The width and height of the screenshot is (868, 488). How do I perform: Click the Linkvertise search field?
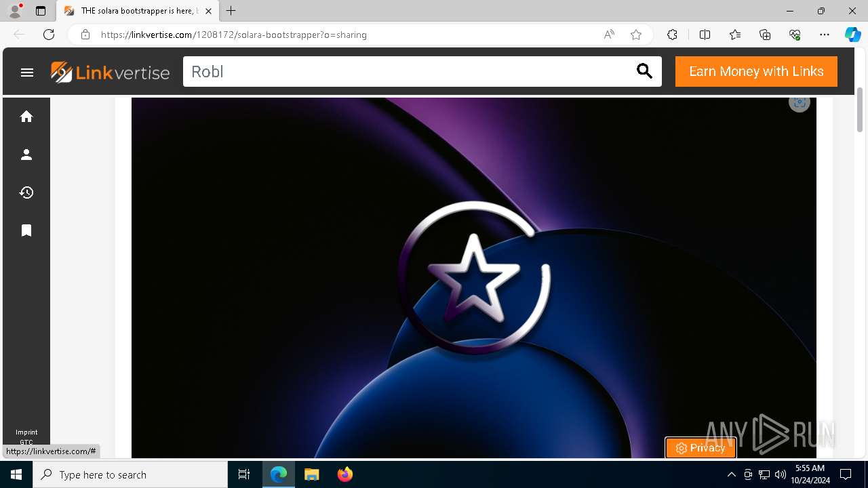422,71
